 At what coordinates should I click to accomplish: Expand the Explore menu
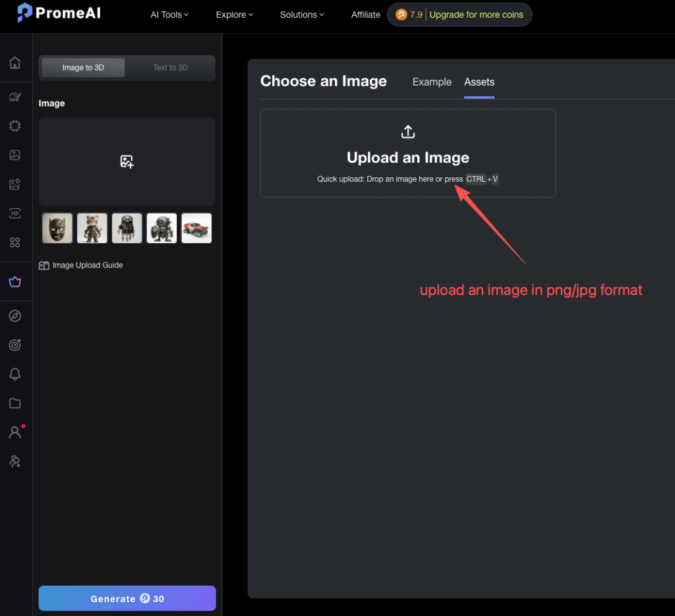(235, 14)
